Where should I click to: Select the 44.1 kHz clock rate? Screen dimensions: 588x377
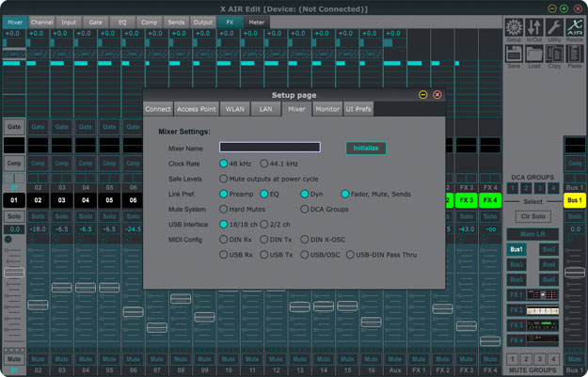[264, 164]
